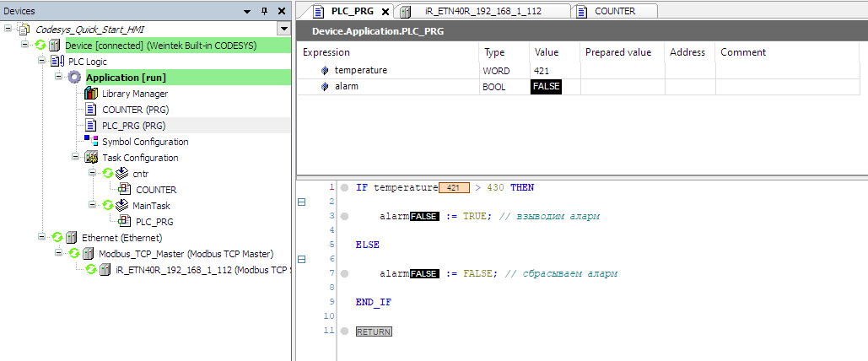Select Symbol Configuration tree item
This screenshot has width=868, height=361.
coord(145,142)
